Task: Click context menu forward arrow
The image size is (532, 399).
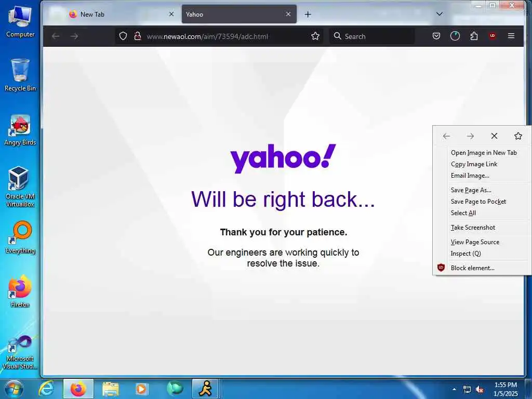Action: 470,136
